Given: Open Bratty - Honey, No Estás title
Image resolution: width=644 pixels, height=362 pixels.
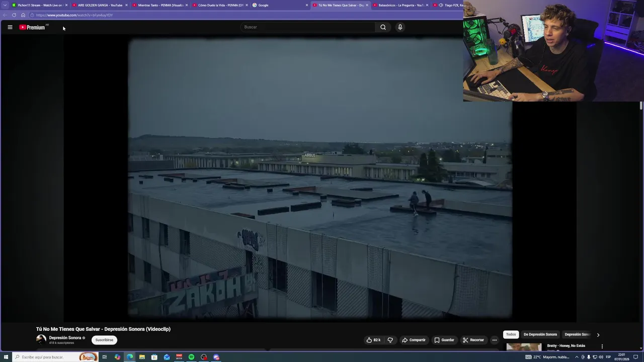Looking at the screenshot, I should tap(566, 346).
